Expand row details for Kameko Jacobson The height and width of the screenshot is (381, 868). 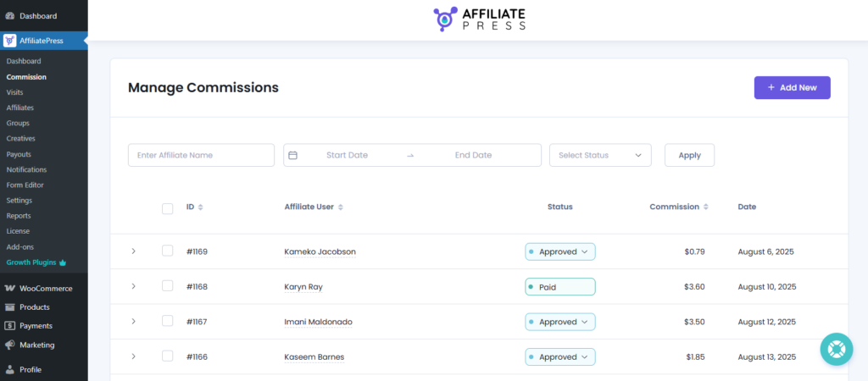coord(133,251)
